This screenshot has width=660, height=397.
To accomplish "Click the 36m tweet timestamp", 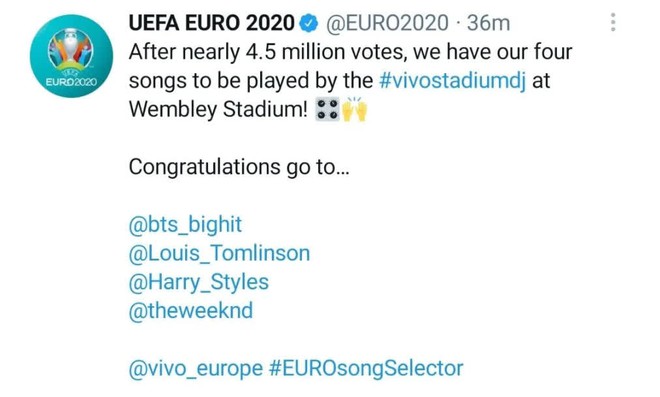I will [x=488, y=23].
